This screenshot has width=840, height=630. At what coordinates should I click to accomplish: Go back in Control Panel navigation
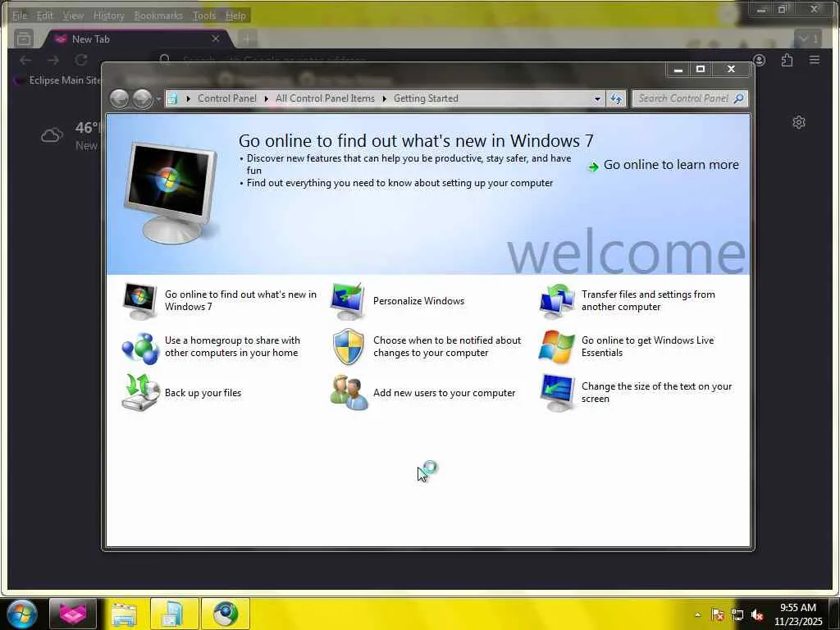tap(119, 98)
